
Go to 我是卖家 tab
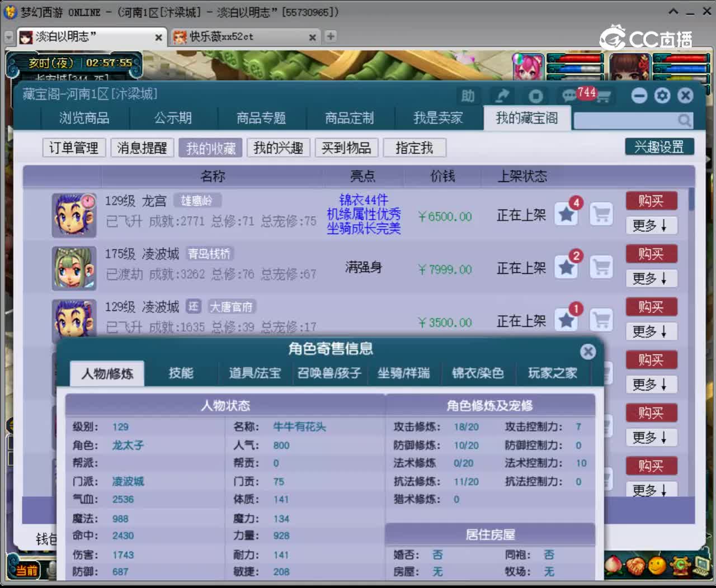coord(438,118)
